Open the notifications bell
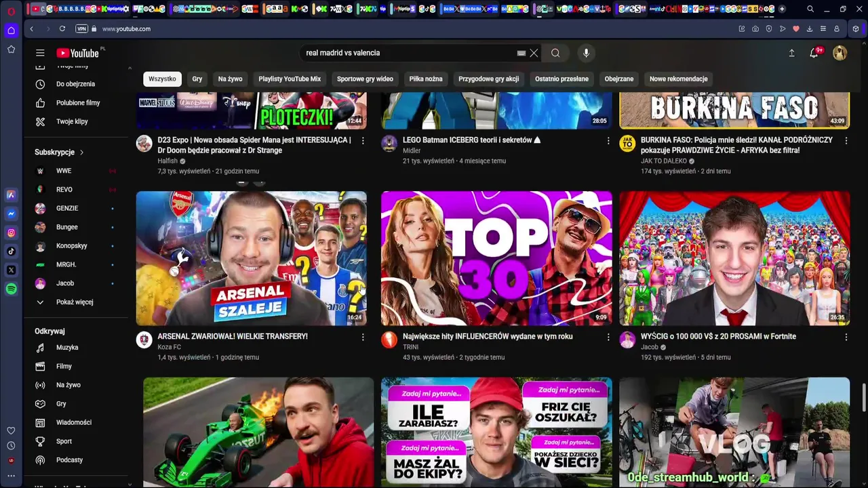This screenshot has height=488, width=868. [x=814, y=53]
